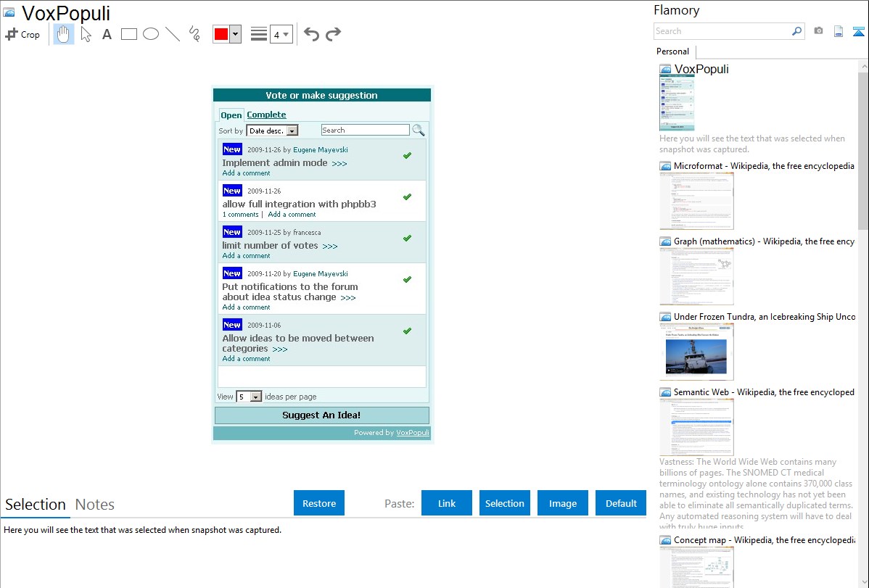The height and width of the screenshot is (588, 869).
Task: Open the 1 comments link
Action: [x=241, y=215]
